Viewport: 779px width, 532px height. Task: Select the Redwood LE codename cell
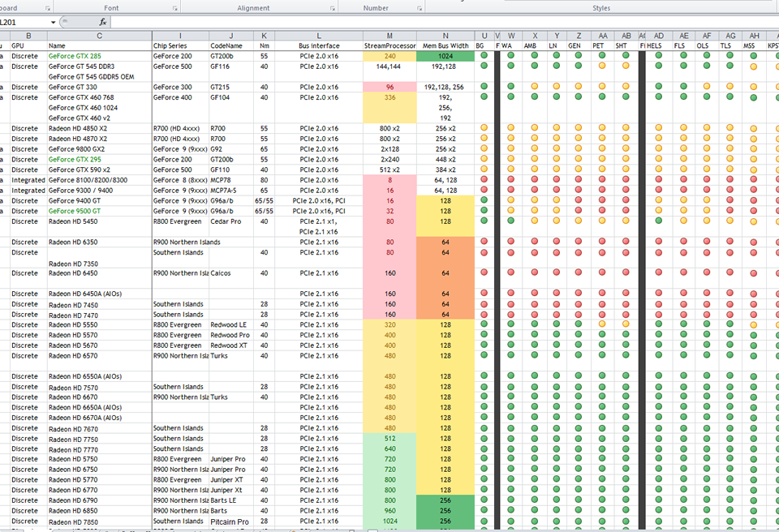(x=231, y=325)
